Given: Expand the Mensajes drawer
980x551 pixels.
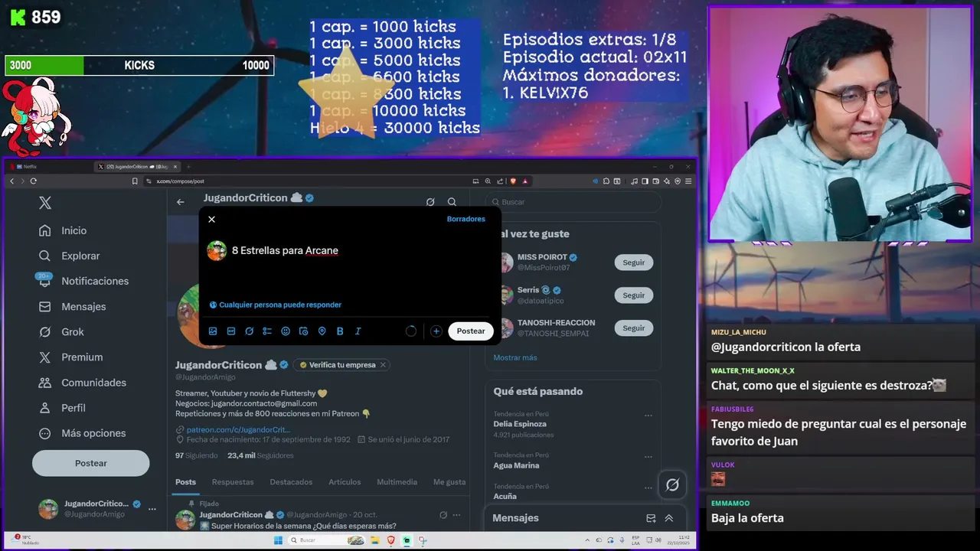Looking at the screenshot, I should 669,518.
